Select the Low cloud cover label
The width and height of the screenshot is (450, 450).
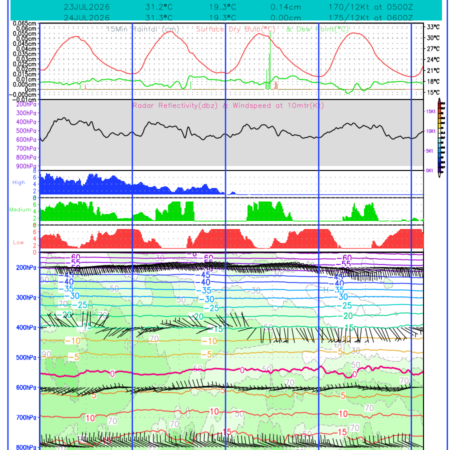click(x=18, y=242)
